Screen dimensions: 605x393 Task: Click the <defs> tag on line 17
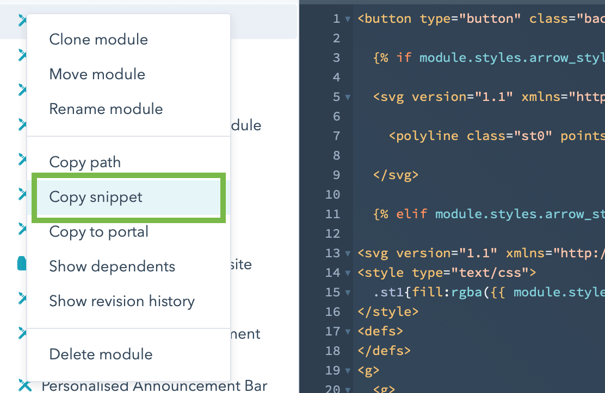click(380, 331)
